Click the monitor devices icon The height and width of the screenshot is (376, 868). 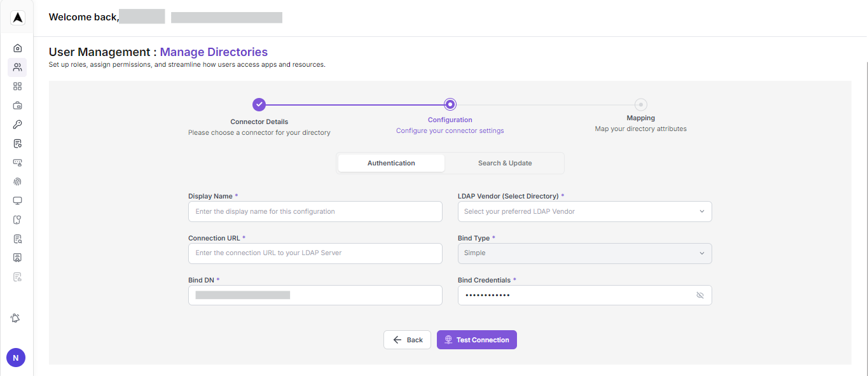17,200
